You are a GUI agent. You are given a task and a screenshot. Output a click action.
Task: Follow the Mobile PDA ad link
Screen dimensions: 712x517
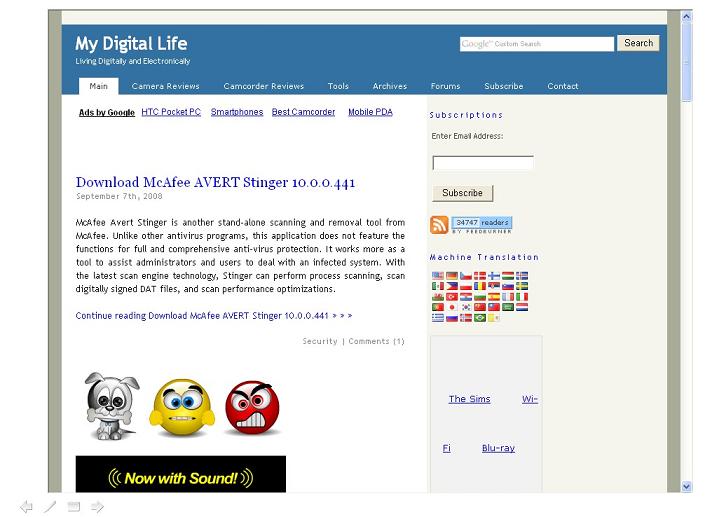[x=370, y=112]
